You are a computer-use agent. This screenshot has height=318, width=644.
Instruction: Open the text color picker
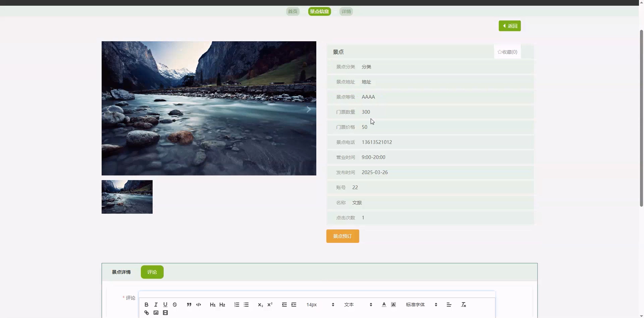click(384, 305)
